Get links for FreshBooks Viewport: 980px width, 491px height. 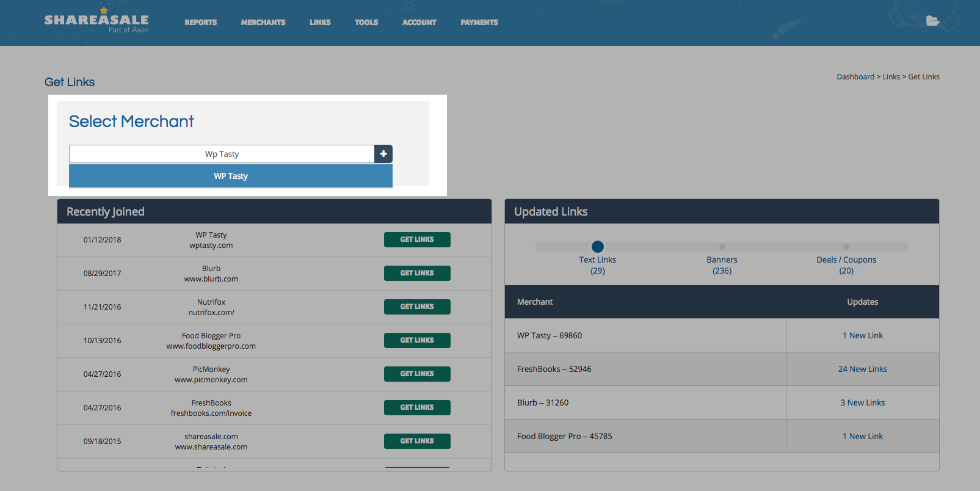[x=417, y=407]
